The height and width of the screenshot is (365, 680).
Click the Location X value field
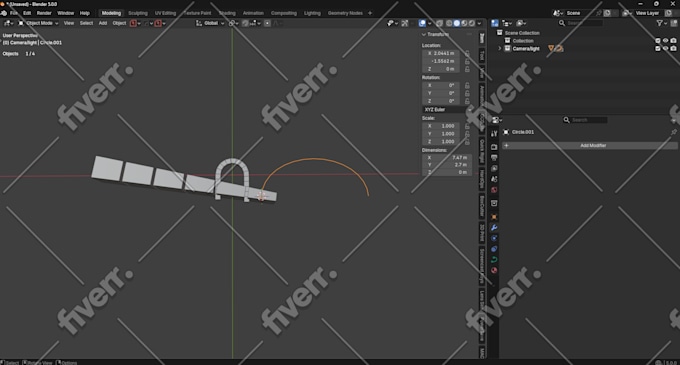pos(441,53)
